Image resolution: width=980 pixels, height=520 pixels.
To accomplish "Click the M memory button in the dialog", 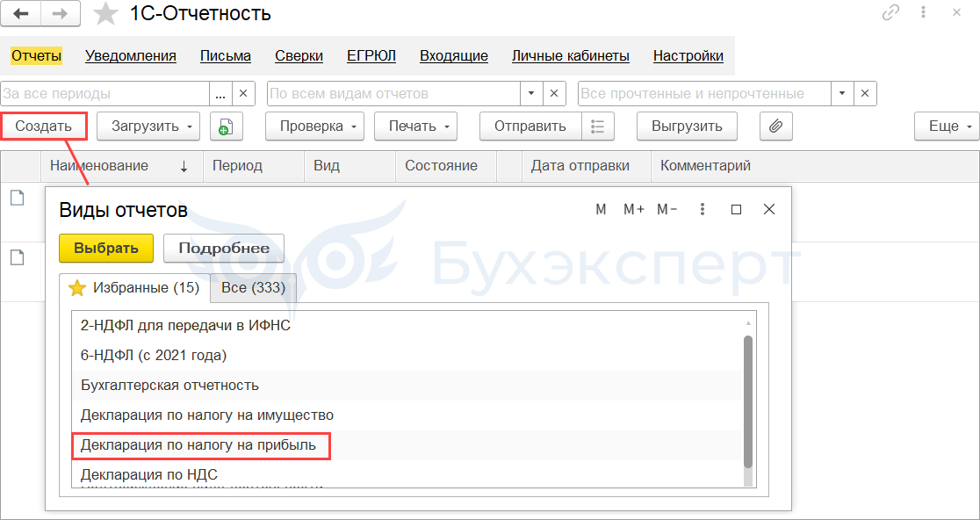I will tap(601, 209).
